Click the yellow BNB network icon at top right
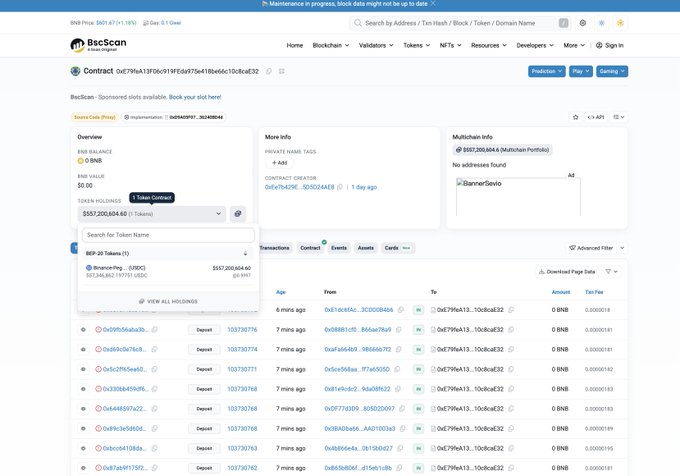Screen dimensions: 680x476 [621, 23]
